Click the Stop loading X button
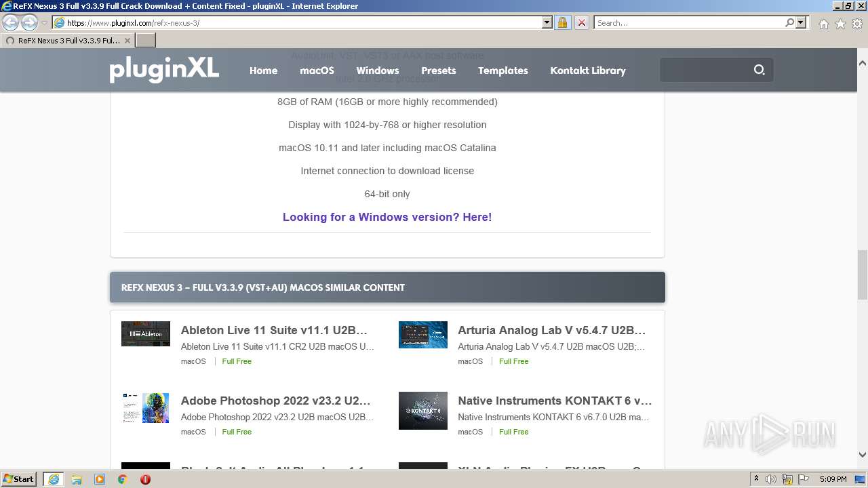Image resolution: width=868 pixels, height=488 pixels. pyautogui.click(x=581, y=22)
